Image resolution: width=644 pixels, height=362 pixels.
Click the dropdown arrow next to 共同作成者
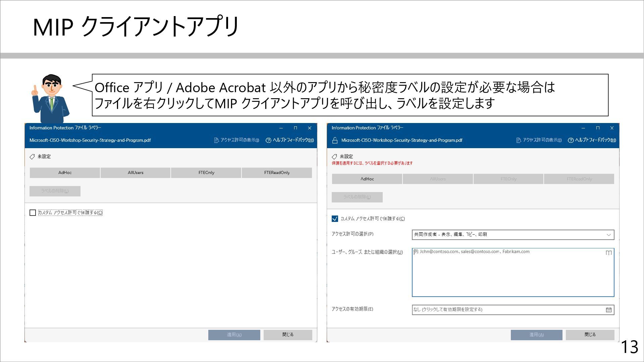pos(608,235)
